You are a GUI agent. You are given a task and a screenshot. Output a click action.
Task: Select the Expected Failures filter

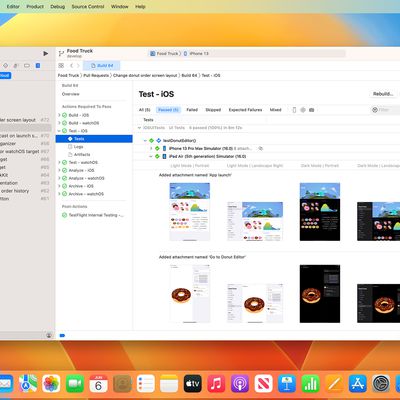[245, 110]
